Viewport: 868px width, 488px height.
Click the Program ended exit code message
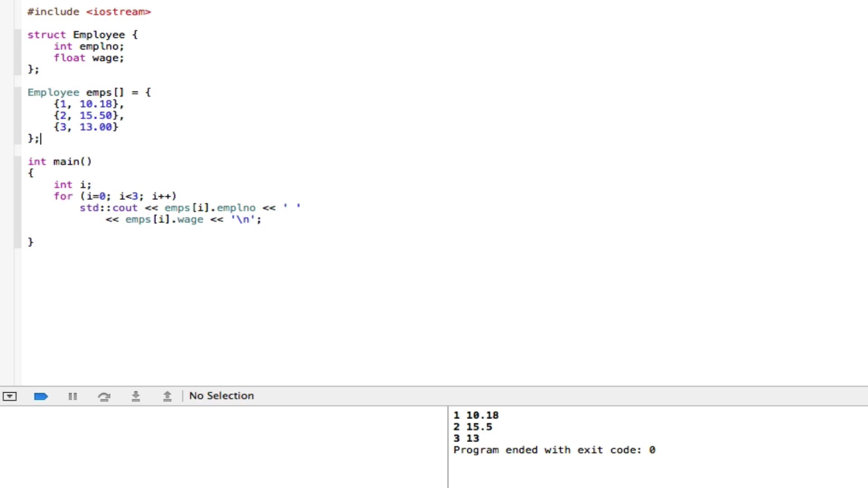tap(555, 450)
